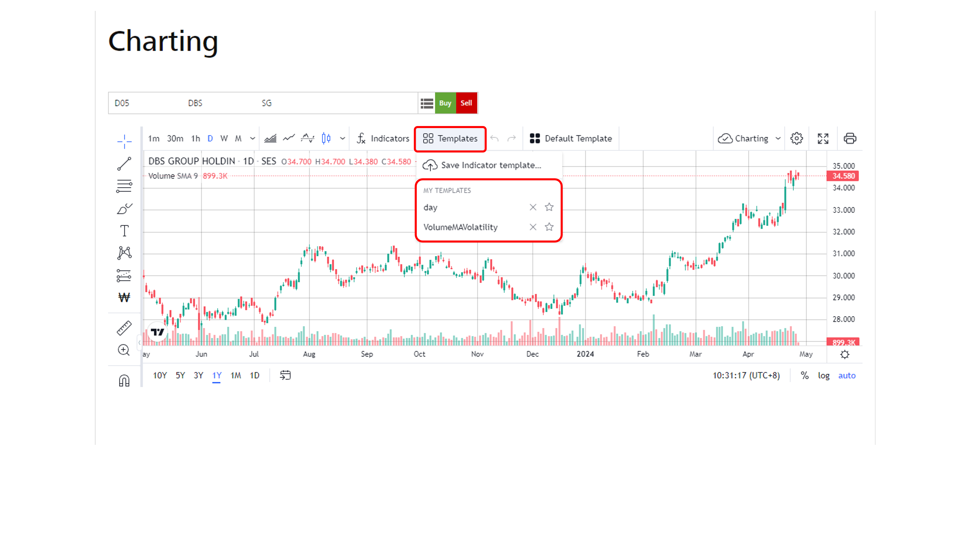Enter fullscreen mode

pos(823,138)
